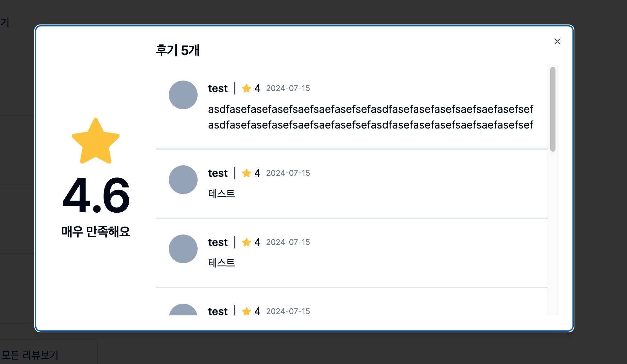
Task: Click the small star in fourth review
Action: tap(247, 311)
